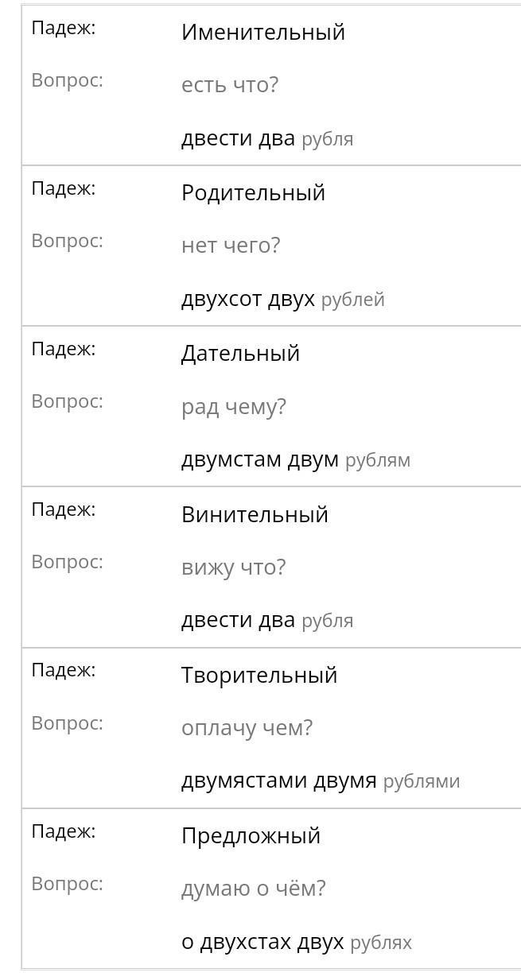The image size is (521, 980).
Task: Click the word Именительный case heading
Action: coord(262,33)
